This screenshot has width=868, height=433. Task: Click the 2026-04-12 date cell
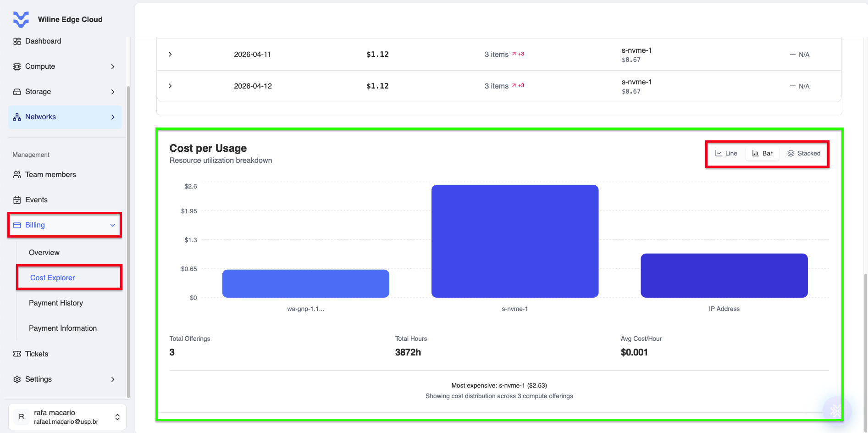tap(253, 86)
